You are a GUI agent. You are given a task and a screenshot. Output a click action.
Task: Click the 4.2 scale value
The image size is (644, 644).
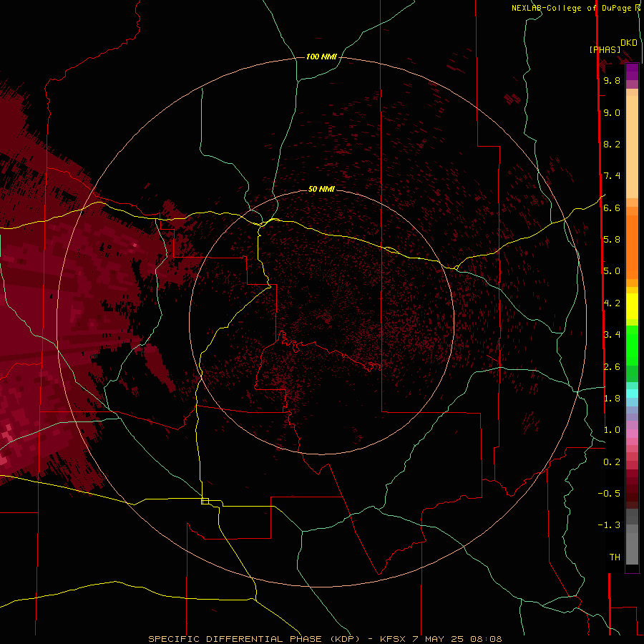(612, 303)
